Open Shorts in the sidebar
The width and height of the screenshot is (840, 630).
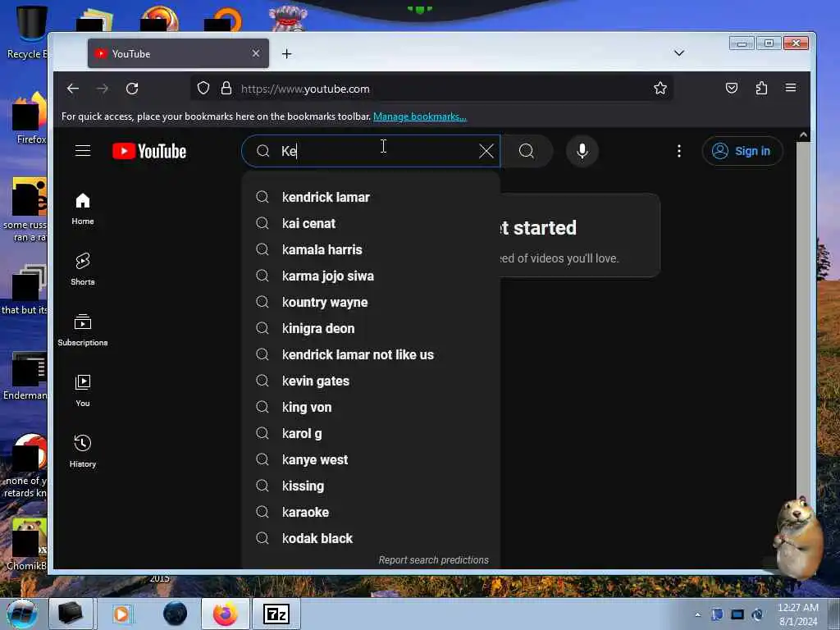pyautogui.click(x=83, y=269)
